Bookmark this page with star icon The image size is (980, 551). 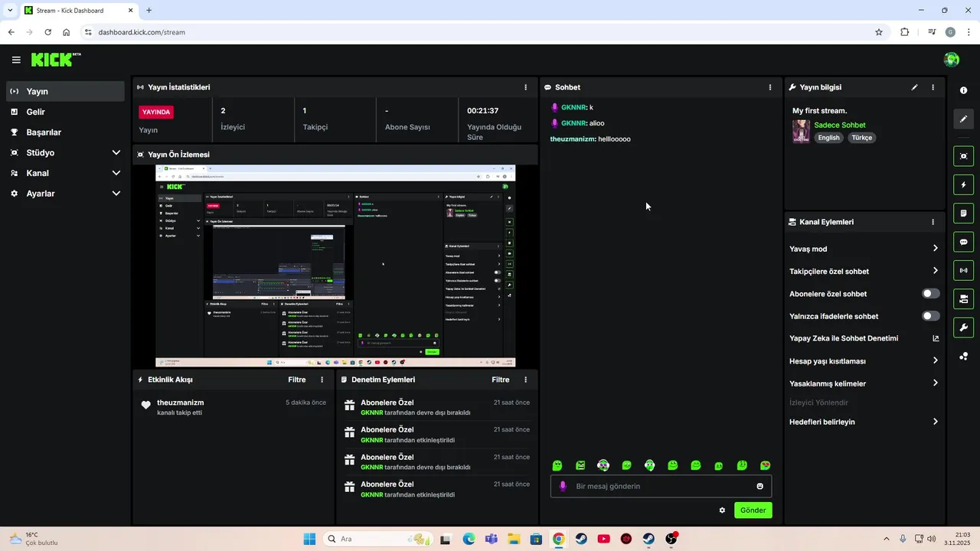pos(879,32)
